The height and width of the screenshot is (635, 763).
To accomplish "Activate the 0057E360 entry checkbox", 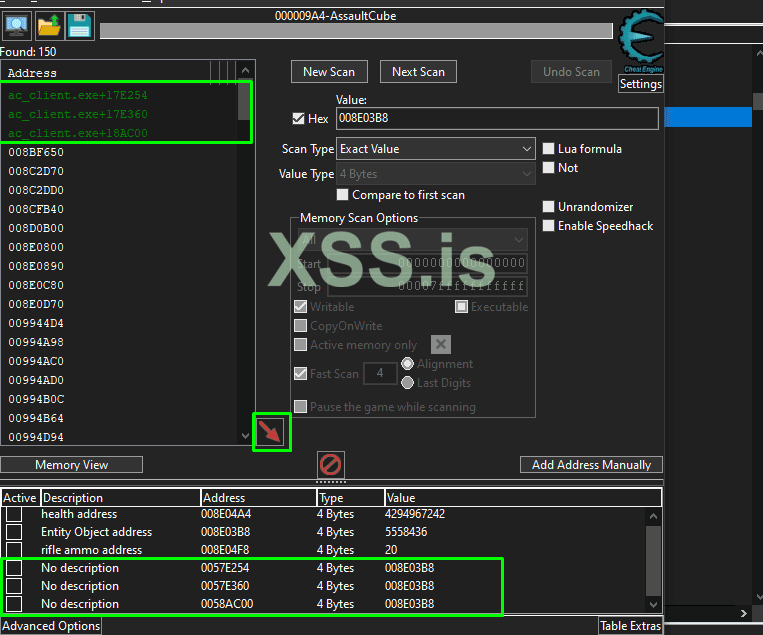I will pos(14,586).
